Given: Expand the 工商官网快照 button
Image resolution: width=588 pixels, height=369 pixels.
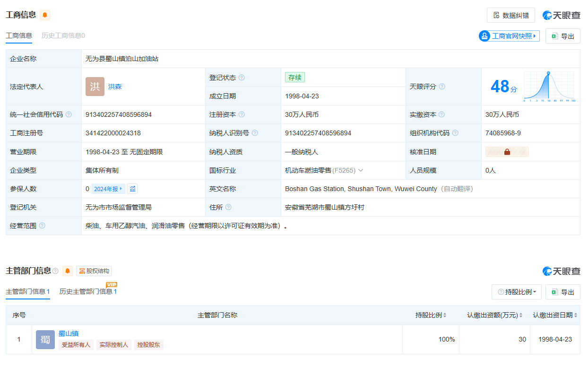Looking at the screenshot, I should click(509, 36).
